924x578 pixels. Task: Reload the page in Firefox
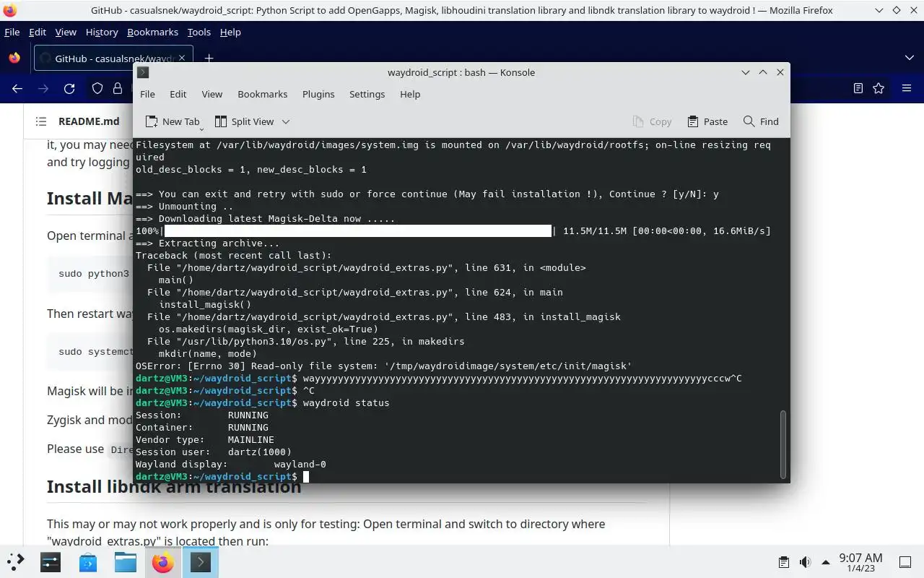pos(69,88)
